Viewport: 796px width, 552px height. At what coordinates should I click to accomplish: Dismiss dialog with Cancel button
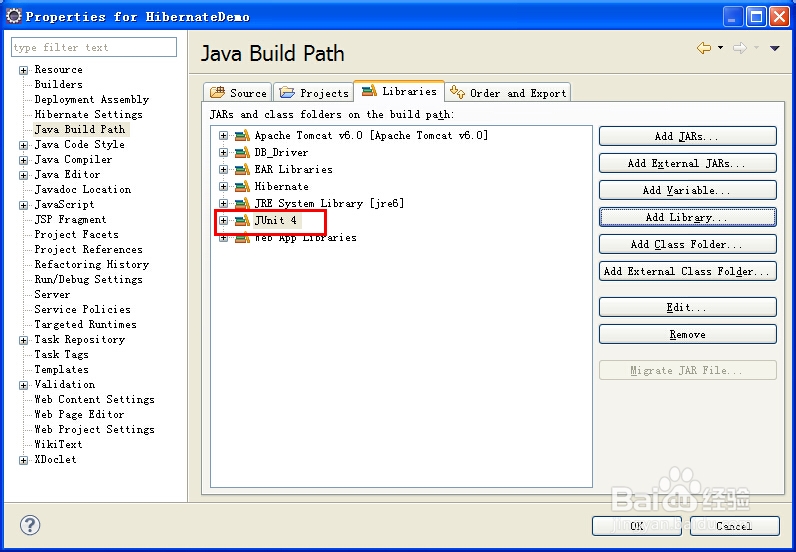point(735,526)
